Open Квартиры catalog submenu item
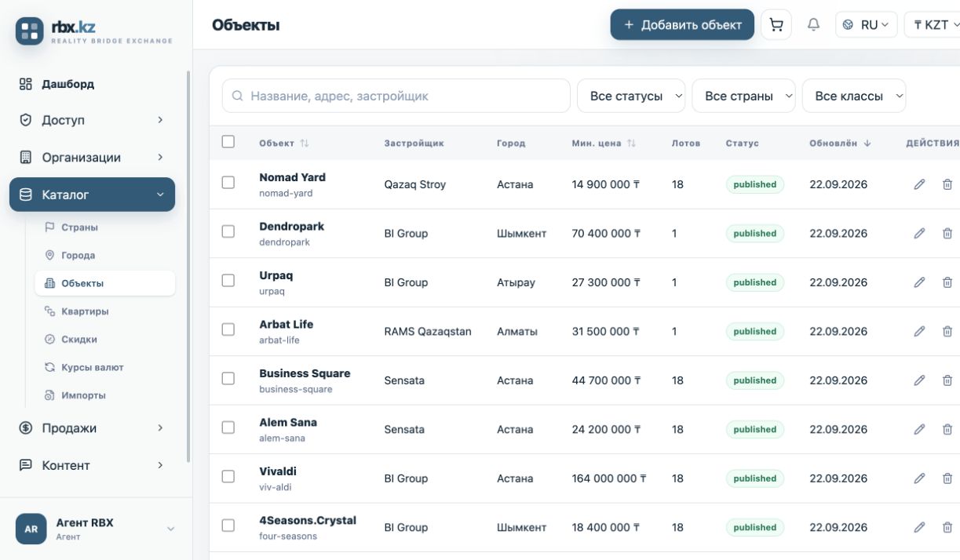 pyautogui.click(x=105, y=311)
